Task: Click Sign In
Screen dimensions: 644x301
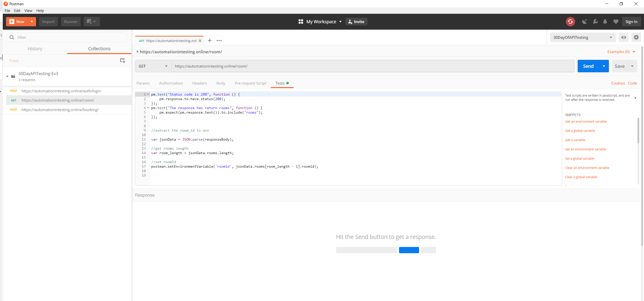Action: 631,22
